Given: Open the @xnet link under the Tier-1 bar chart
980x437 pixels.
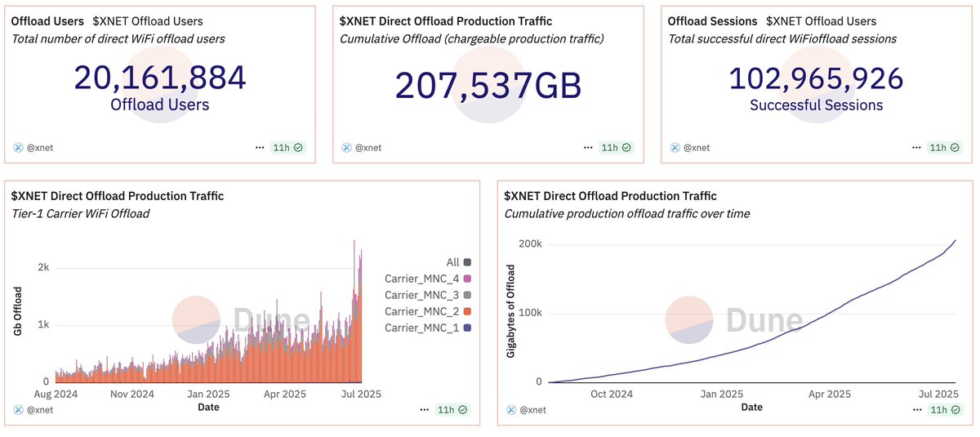Looking at the screenshot, I should point(40,409).
